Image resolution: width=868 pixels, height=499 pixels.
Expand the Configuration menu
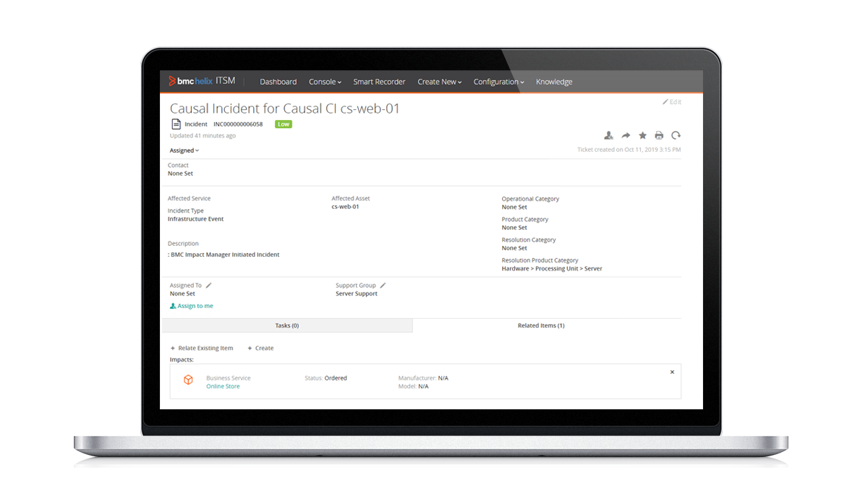click(498, 82)
